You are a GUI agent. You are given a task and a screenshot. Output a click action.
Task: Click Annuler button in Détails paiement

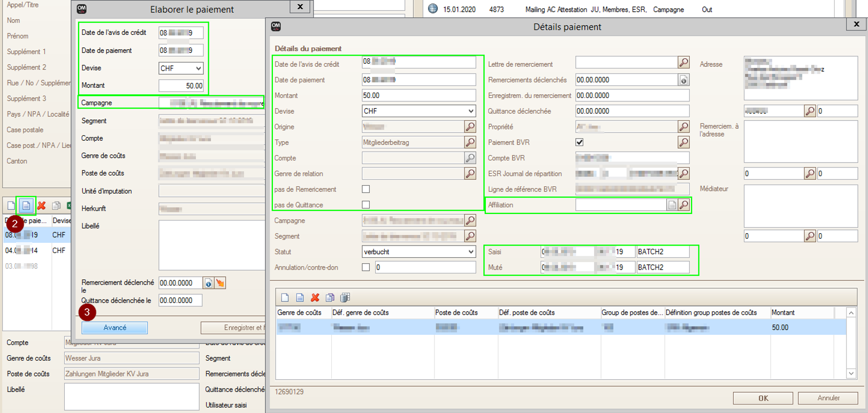pyautogui.click(x=828, y=398)
